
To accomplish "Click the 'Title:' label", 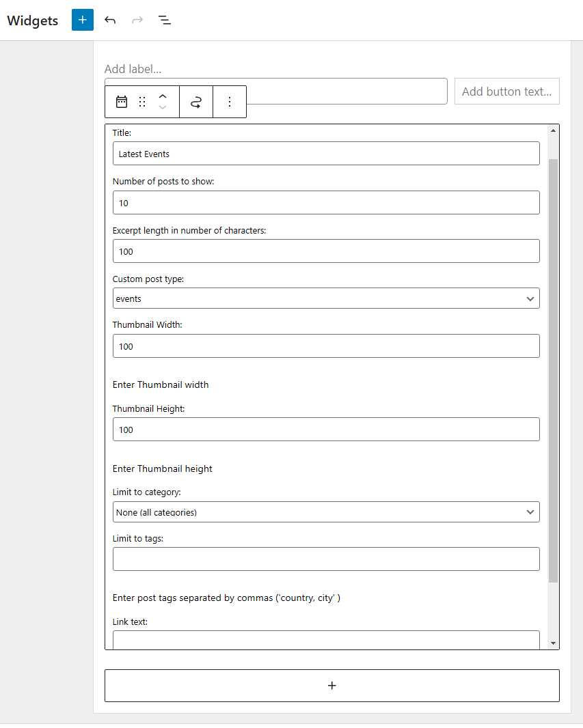I will [x=122, y=132].
